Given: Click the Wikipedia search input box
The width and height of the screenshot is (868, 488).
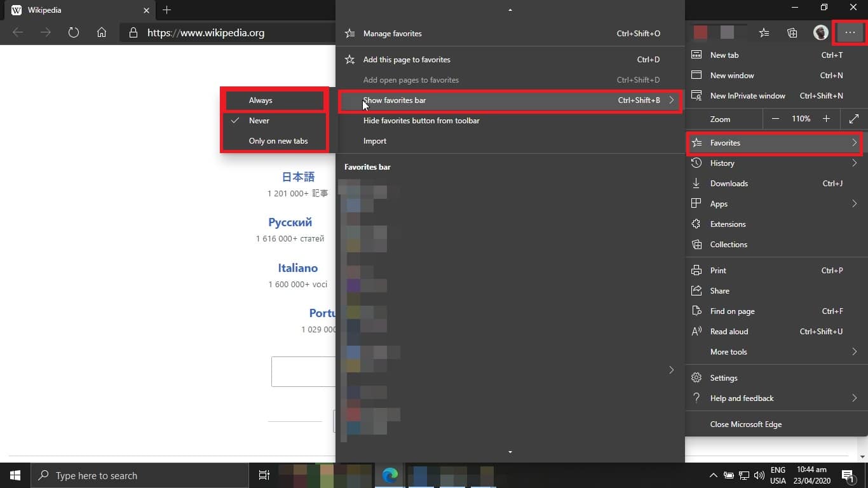Looking at the screenshot, I should pos(304,372).
